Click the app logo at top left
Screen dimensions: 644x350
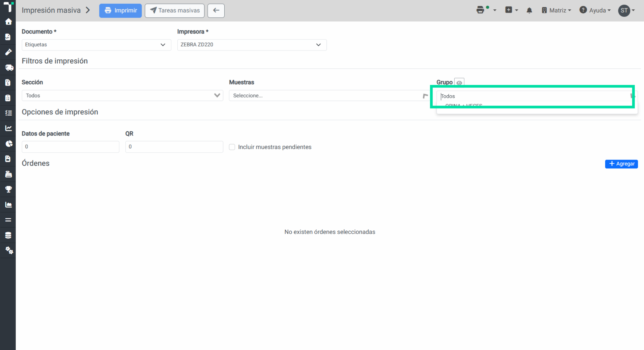pyautogui.click(x=8, y=7)
